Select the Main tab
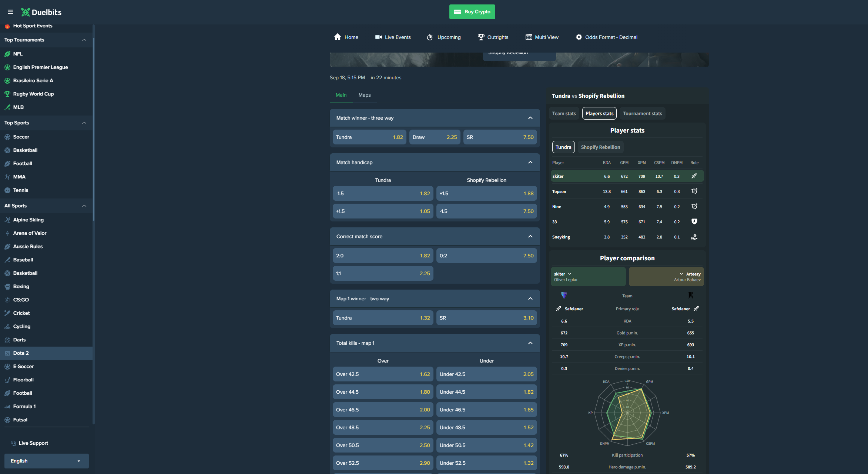Screen dimensions: 868x474 pos(341,95)
